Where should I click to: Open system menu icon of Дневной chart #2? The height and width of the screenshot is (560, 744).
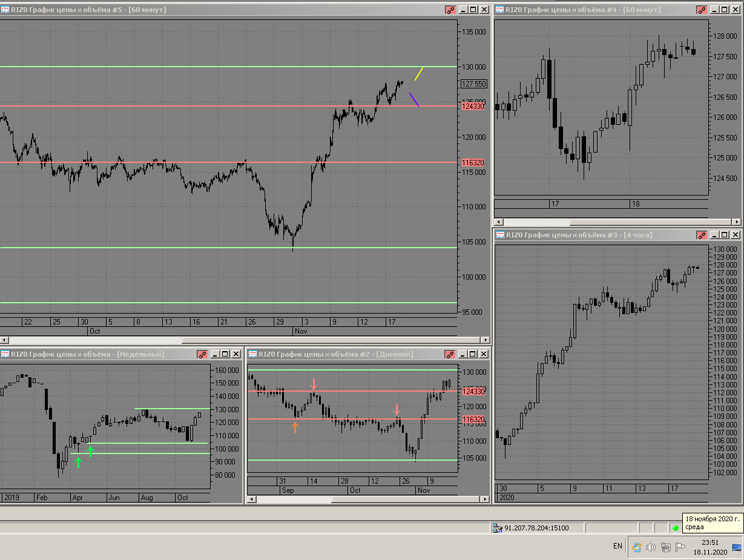coord(253,354)
